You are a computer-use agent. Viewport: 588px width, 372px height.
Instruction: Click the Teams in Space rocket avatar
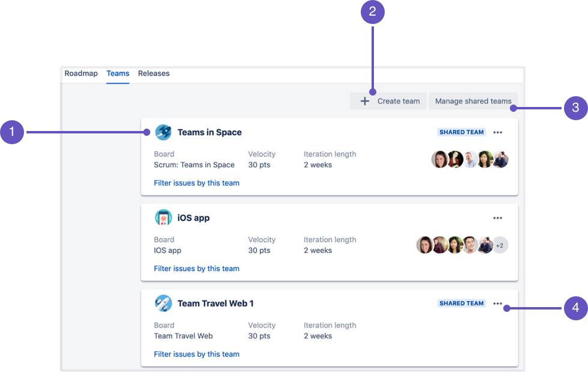coord(164,132)
